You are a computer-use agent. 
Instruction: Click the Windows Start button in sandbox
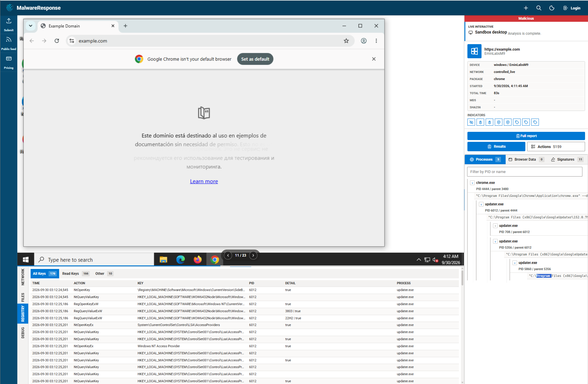coord(26,260)
